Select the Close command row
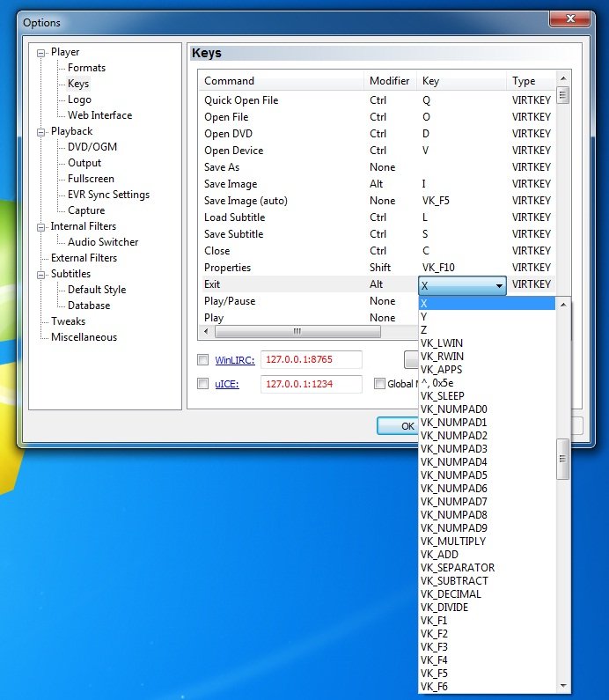The width and height of the screenshot is (609, 700). pos(378,251)
